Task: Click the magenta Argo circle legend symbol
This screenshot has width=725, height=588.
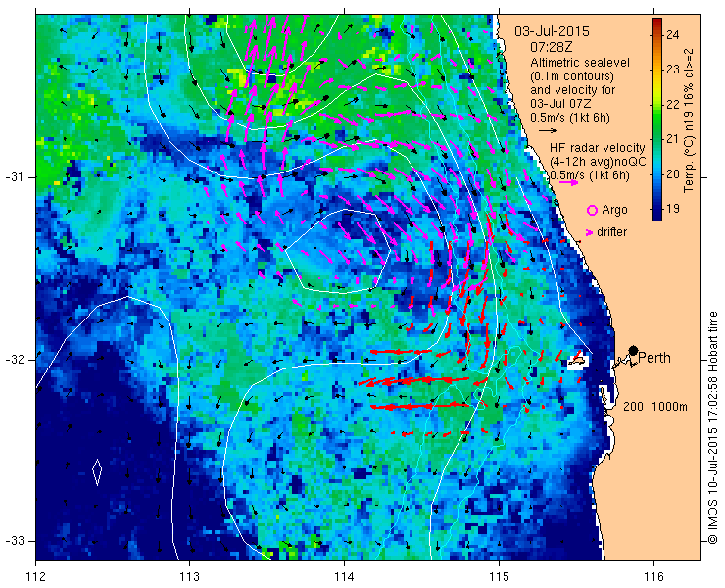Action: pyautogui.click(x=592, y=211)
